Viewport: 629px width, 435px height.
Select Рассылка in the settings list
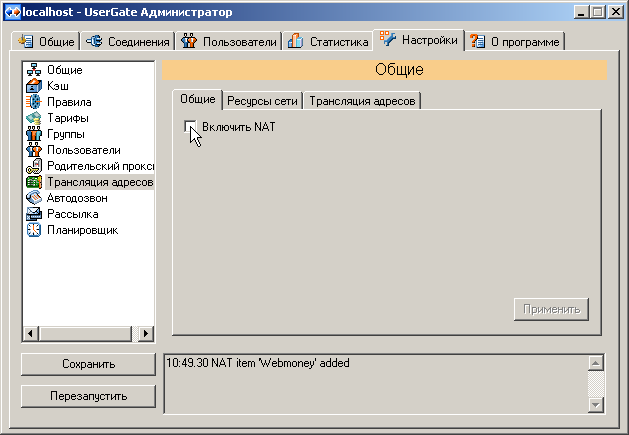[73, 214]
